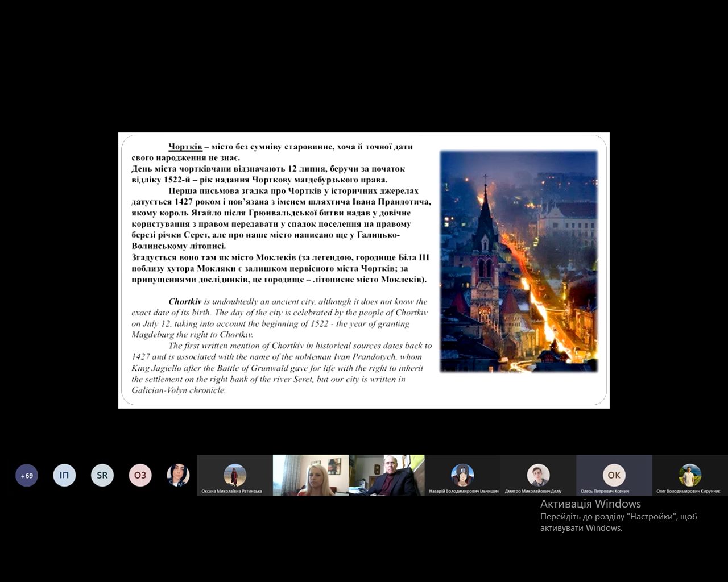Click the Активація Windows watermark text
This screenshot has height=582, width=728.
click(590, 504)
